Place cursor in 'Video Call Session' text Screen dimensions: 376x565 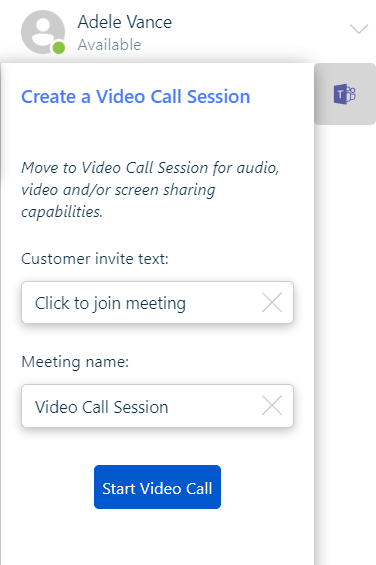click(101, 407)
